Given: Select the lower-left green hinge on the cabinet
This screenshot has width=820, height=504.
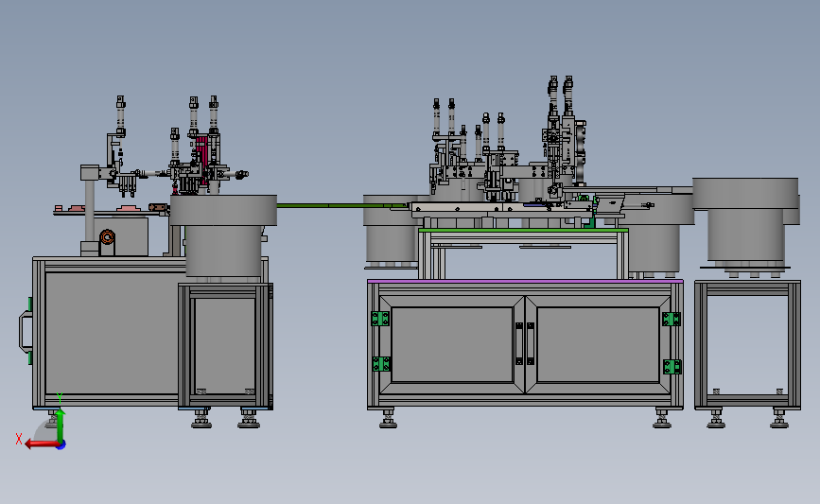Looking at the screenshot, I should 381,364.
